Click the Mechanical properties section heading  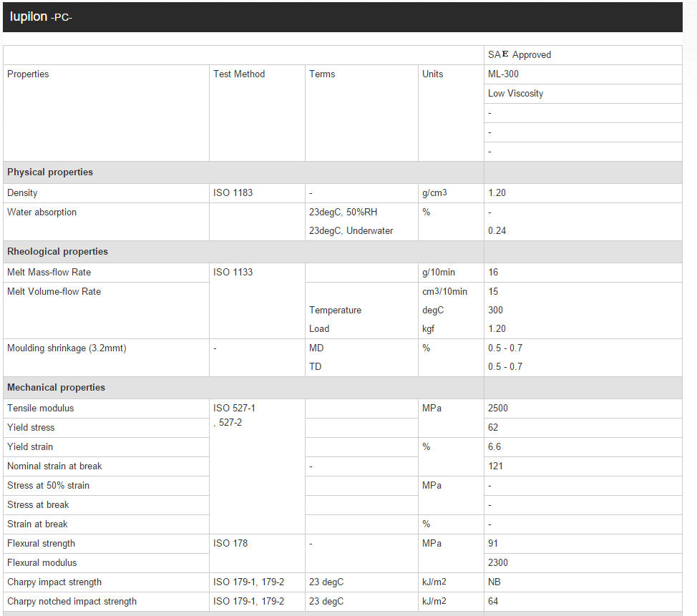[x=56, y=388]
